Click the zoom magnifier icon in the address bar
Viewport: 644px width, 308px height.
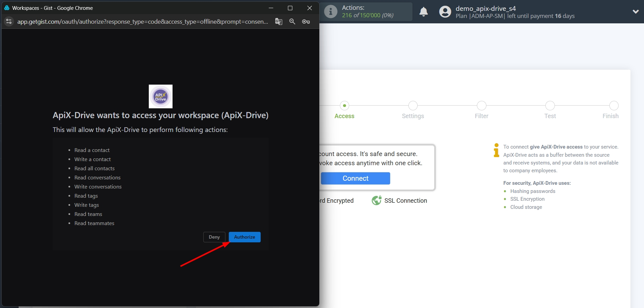292,21
